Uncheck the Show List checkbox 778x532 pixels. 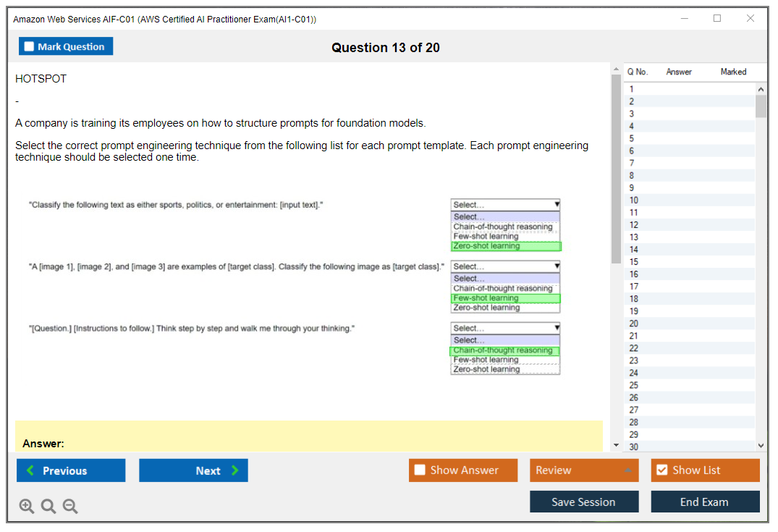click(x=661, y=470)
